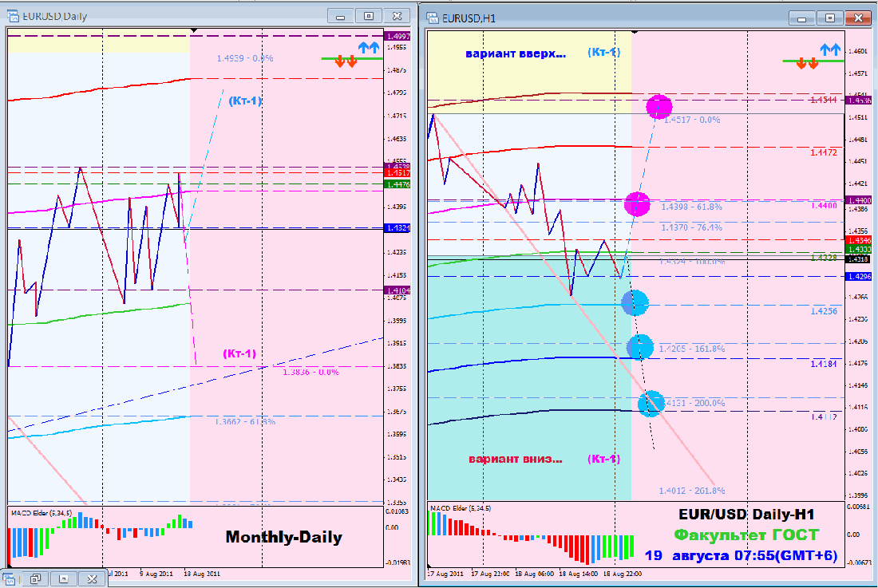
Task: Click the purple 1.4104 price label on Daily
Action: tap(397, 290)
